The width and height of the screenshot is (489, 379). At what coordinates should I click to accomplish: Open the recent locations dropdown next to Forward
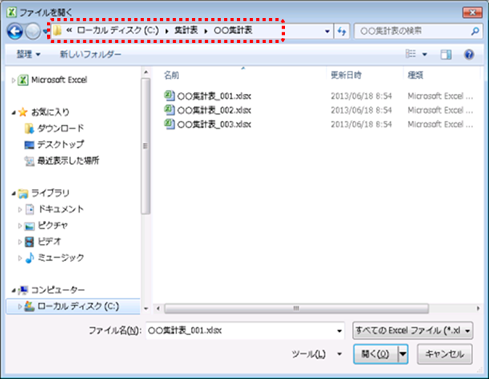pyautogui.click(x=45, y=31)
